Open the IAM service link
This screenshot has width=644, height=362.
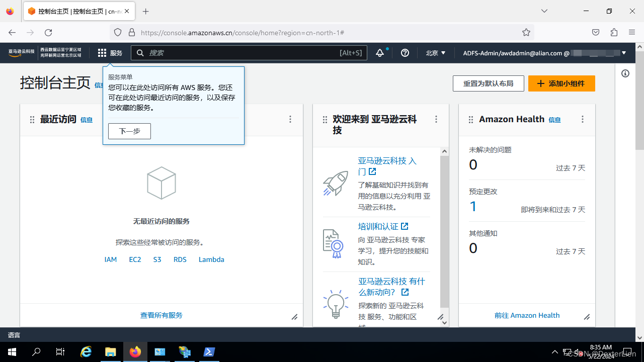click(x=111, y=259)
